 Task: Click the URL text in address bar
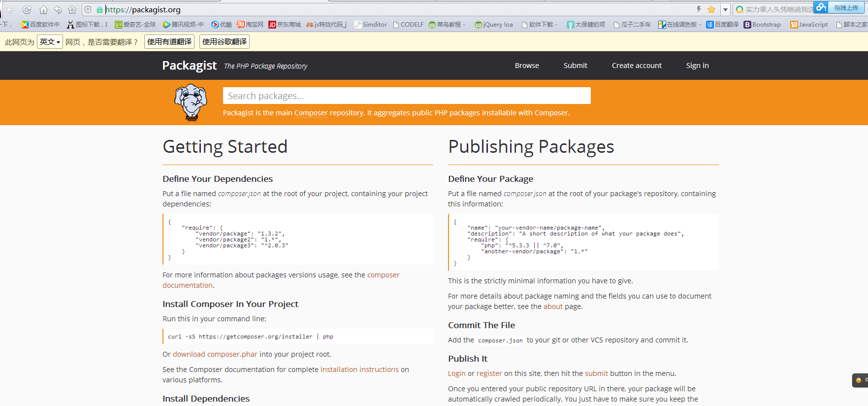click(x=143, y=9)
